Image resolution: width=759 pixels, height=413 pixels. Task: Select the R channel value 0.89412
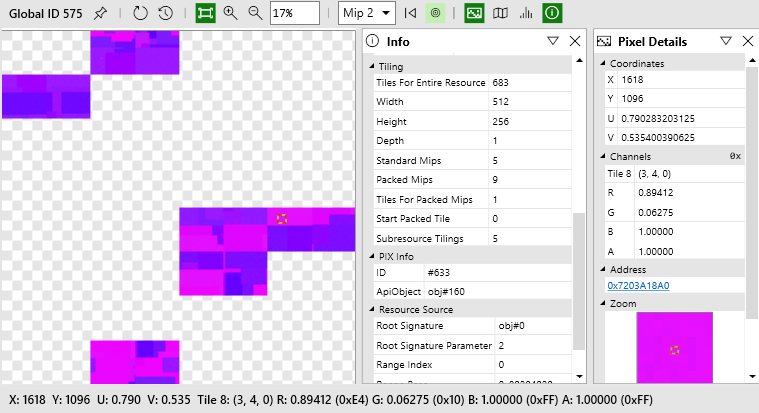[x=655, y=193]
